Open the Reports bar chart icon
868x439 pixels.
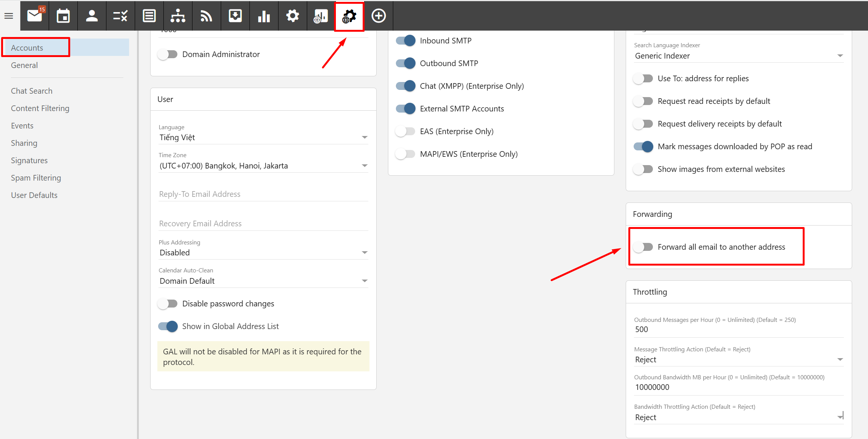[264, 16]
